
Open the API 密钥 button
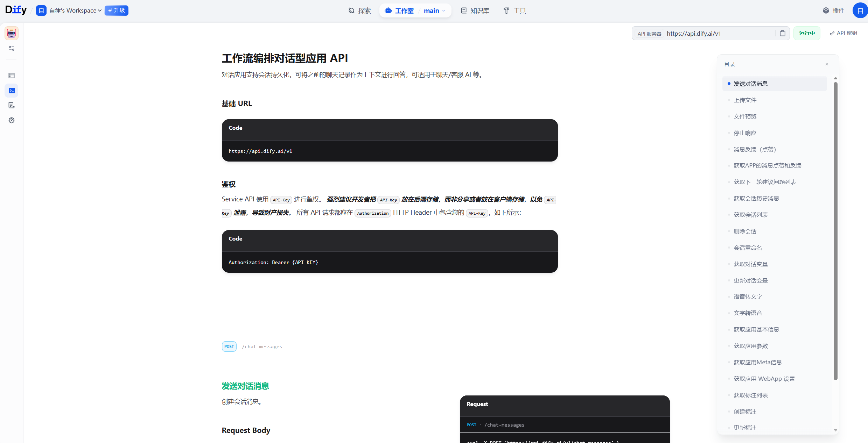pyautogui.click(x=843, y=33)
